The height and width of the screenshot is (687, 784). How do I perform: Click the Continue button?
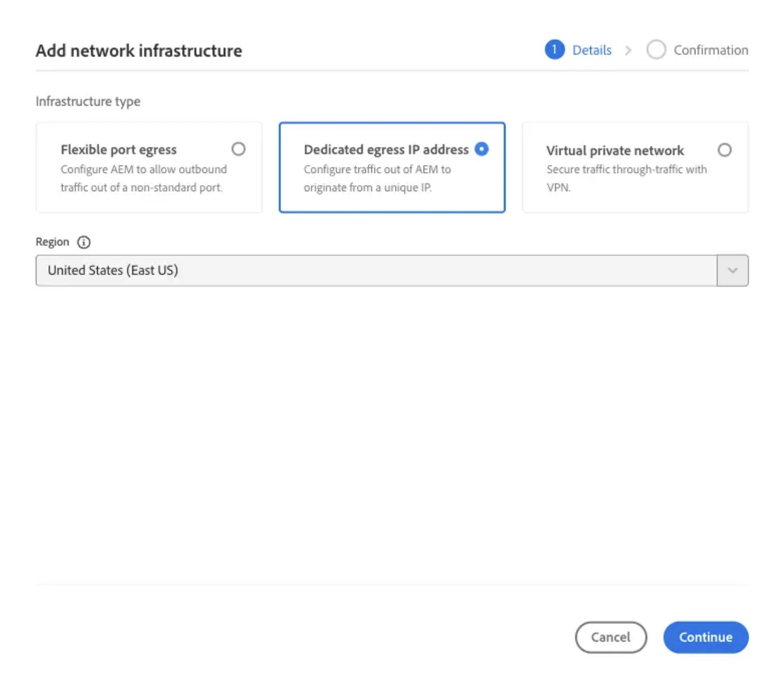706,637
